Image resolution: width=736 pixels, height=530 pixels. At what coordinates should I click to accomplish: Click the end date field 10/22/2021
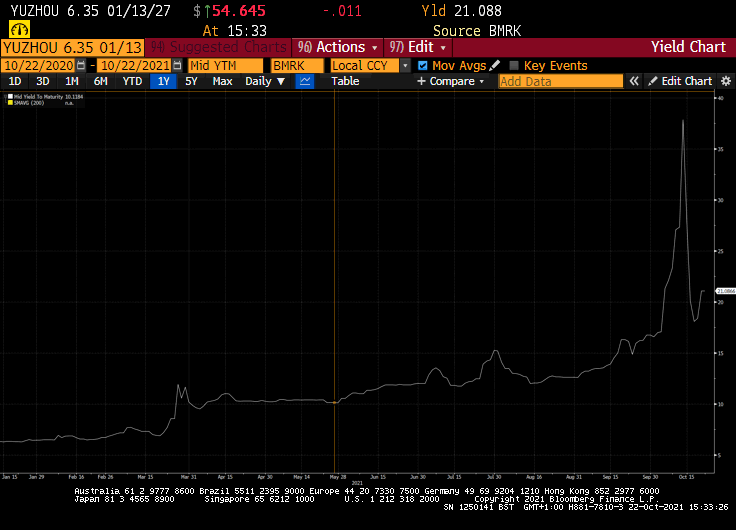point(135,65)
